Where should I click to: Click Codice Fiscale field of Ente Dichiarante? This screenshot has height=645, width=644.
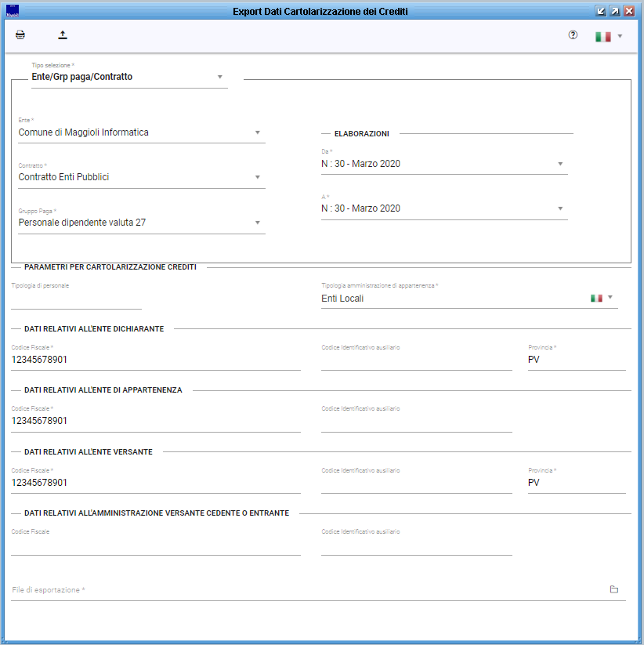156,360
